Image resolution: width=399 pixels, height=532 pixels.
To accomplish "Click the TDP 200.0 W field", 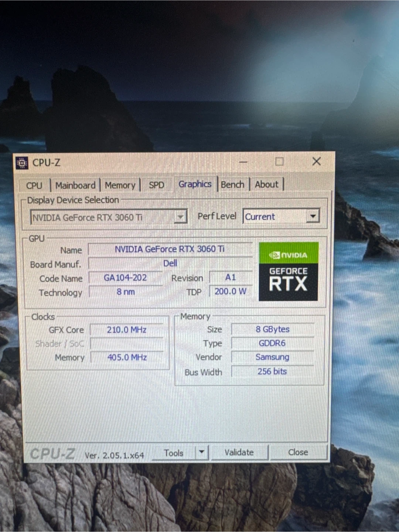I will [231, 291].
